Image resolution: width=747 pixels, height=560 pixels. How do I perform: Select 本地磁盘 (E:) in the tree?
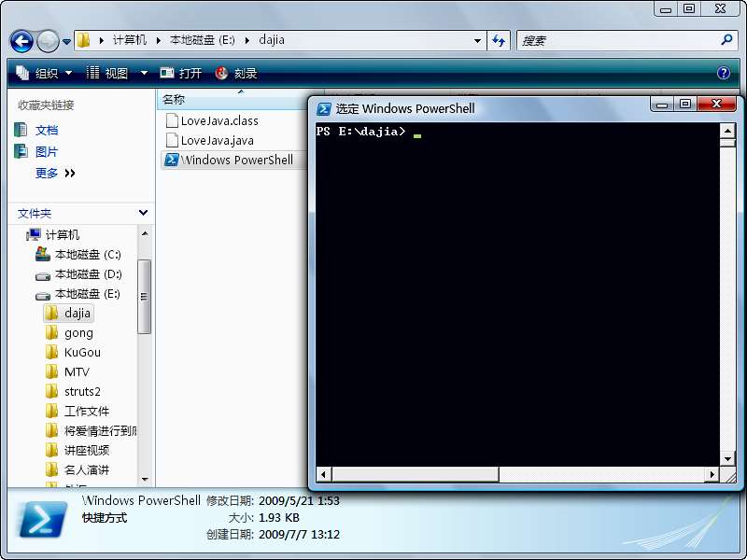(78, 294)
